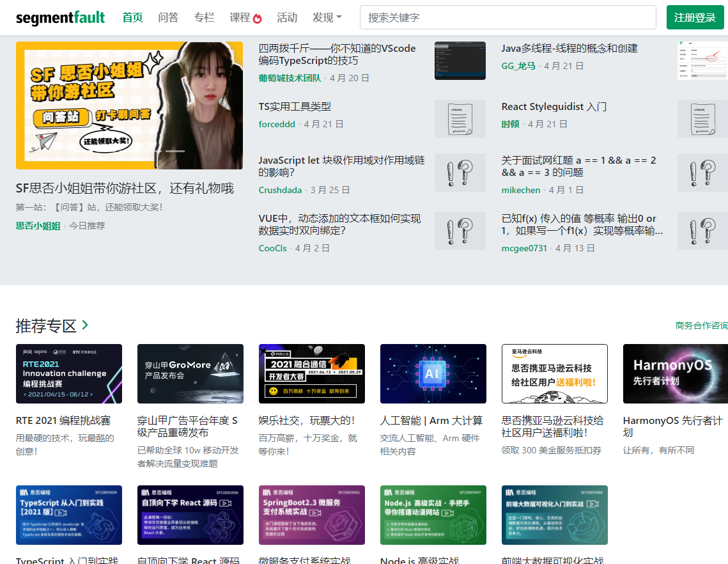Click question mark icon beside VUE中 question
The width and height of the screenshot is (728, 564).
460,231
